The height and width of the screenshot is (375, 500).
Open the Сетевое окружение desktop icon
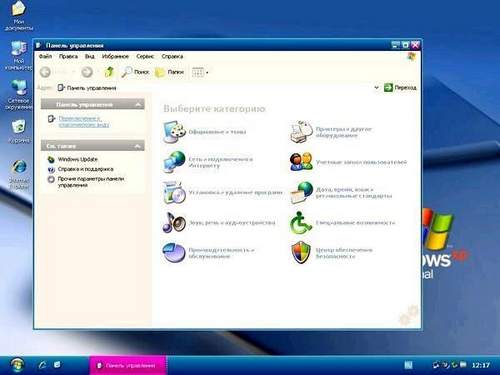[x=18, y=95]
